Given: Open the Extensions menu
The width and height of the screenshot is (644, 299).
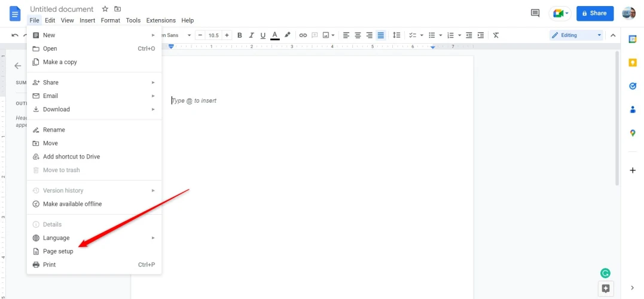Looking at the screenshot, I should [x=161, y=20].
